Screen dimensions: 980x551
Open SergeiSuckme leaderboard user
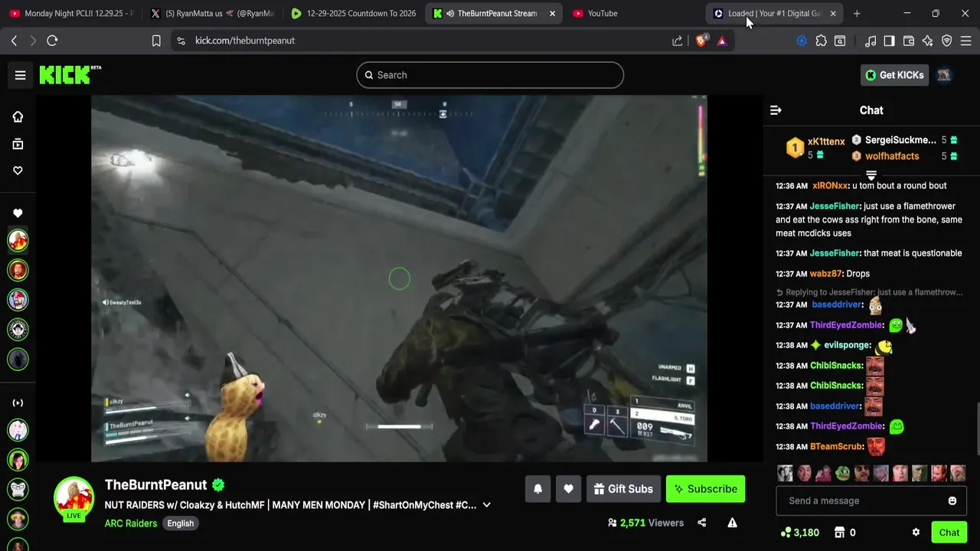900,140
